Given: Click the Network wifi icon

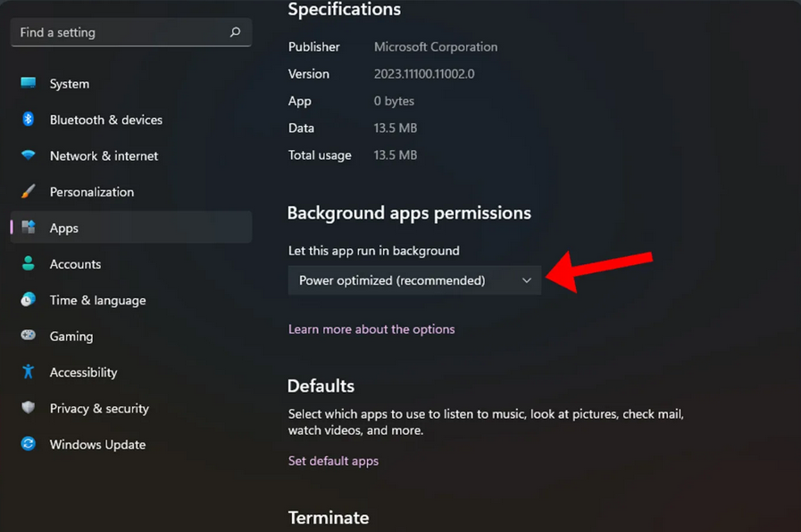Looking at the screenshot, I should 29,155.
